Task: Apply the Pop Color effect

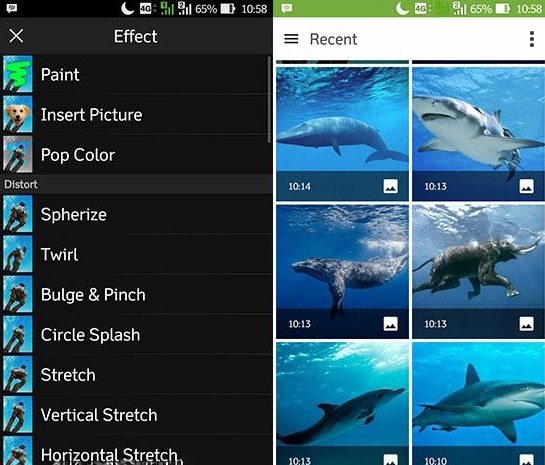Action: [136, 154]
